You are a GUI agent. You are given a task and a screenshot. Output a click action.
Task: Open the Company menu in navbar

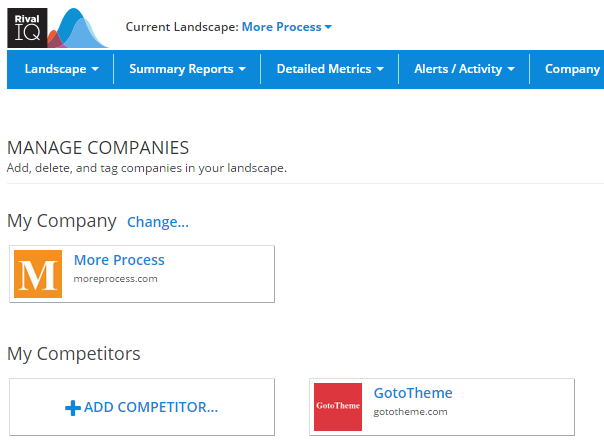pos(572,69)
